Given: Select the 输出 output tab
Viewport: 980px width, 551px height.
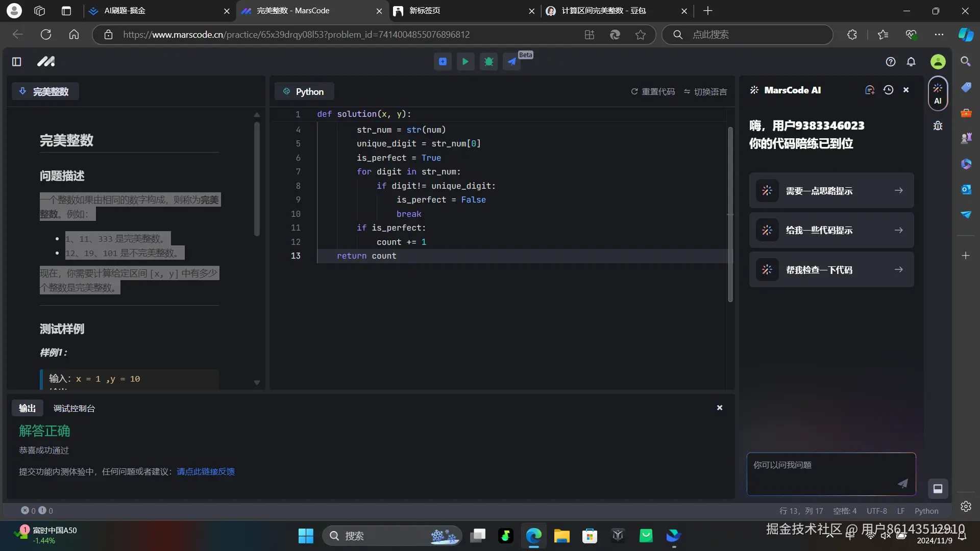Looking at the screenshot, I should click(x=28, y=408).
